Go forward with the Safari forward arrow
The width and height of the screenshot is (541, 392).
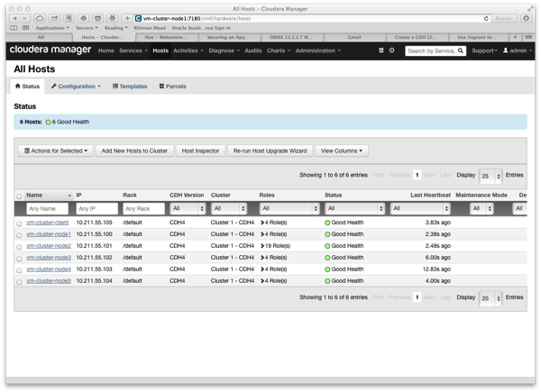coord(25,18)
